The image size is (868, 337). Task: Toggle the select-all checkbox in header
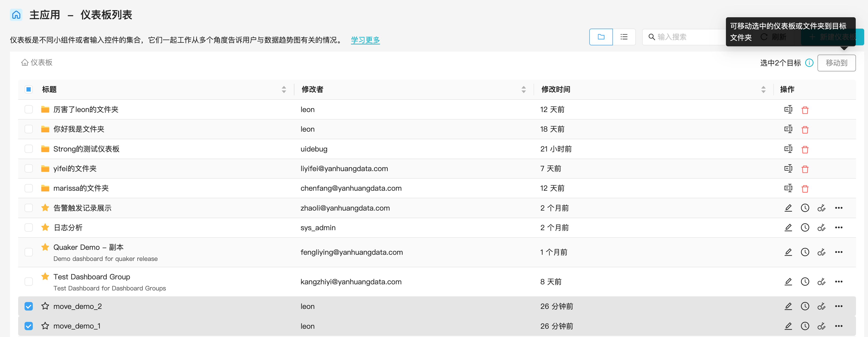pos(29,89)
